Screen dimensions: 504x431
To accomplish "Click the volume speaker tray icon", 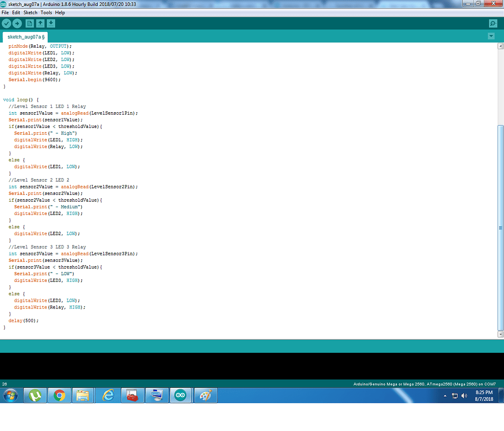I will tap(464, 396).
